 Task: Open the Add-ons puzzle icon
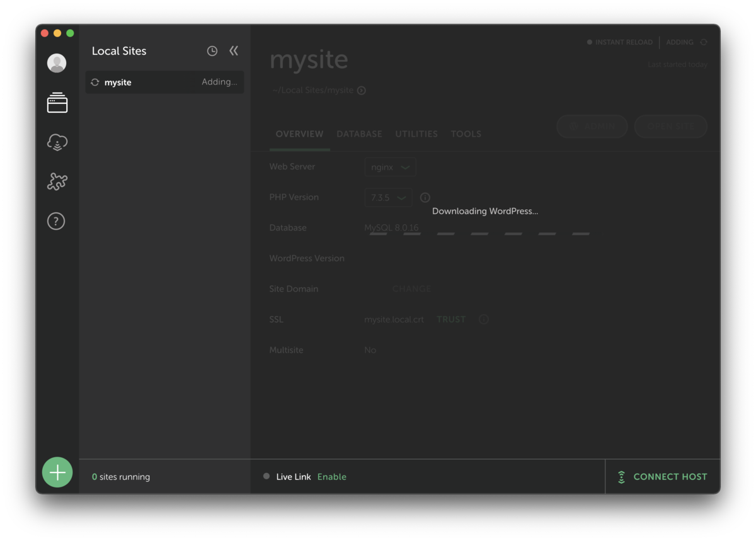coord(57,181)
